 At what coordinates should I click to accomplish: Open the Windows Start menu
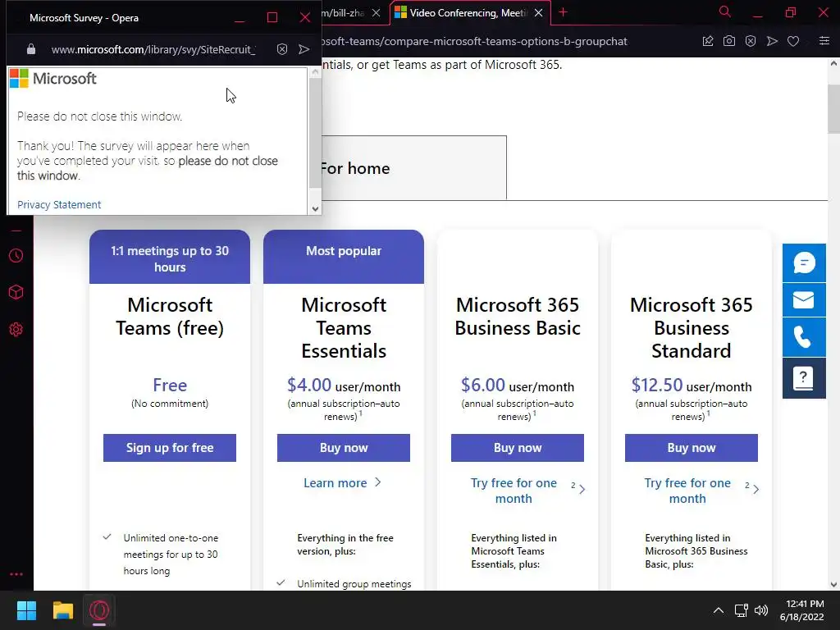[26, 610]
